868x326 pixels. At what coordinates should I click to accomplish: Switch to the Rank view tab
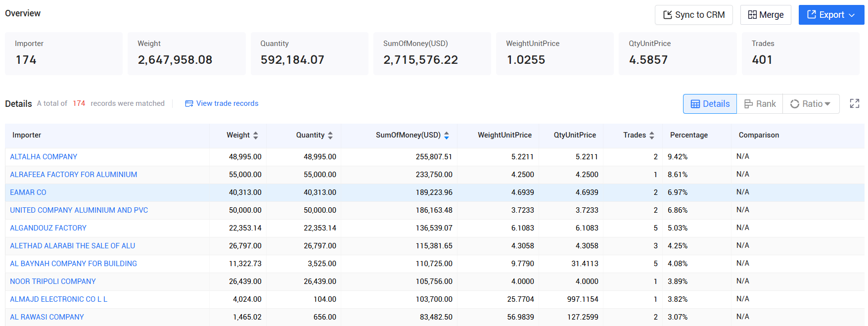[760, 104]
